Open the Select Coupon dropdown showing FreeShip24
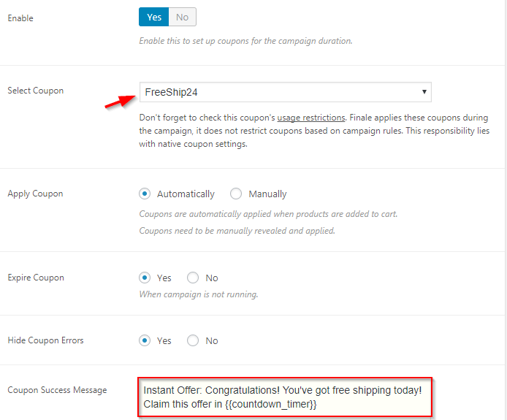The image size is (507, 420). click(285, 92)
